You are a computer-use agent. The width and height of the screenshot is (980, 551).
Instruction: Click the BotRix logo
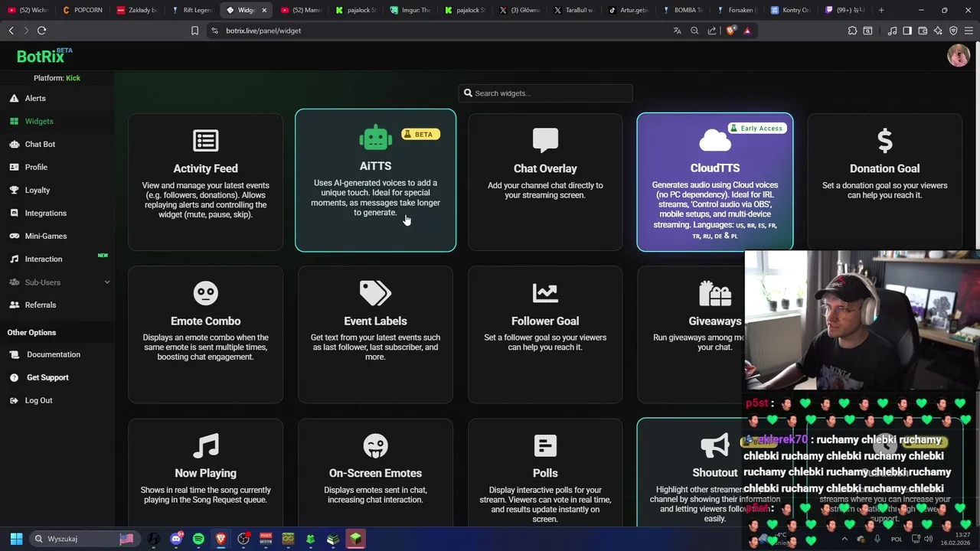(44, 56)
